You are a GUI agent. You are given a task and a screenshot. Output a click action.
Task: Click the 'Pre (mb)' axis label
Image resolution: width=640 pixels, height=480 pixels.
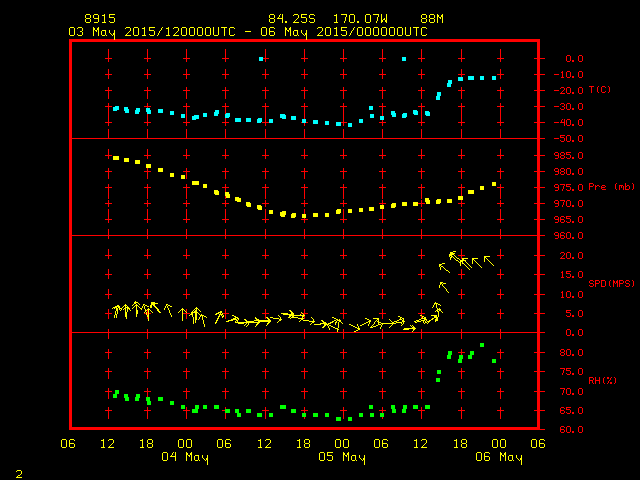(x=611, y=187)
